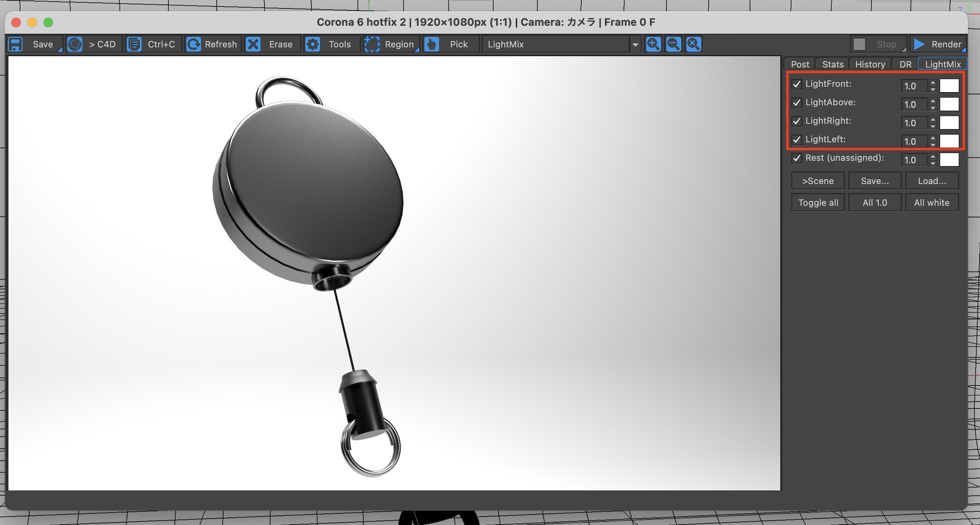Erase the render using Erase icon
The width and height of the screenshot is (980, 525).
pyautogui.click(x=253, y=44)
